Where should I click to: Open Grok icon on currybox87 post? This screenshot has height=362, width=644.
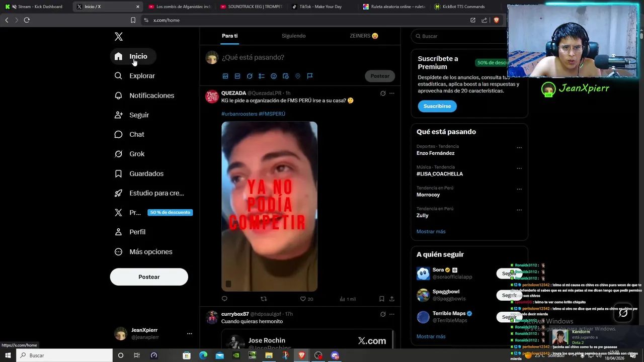(383, 314)
